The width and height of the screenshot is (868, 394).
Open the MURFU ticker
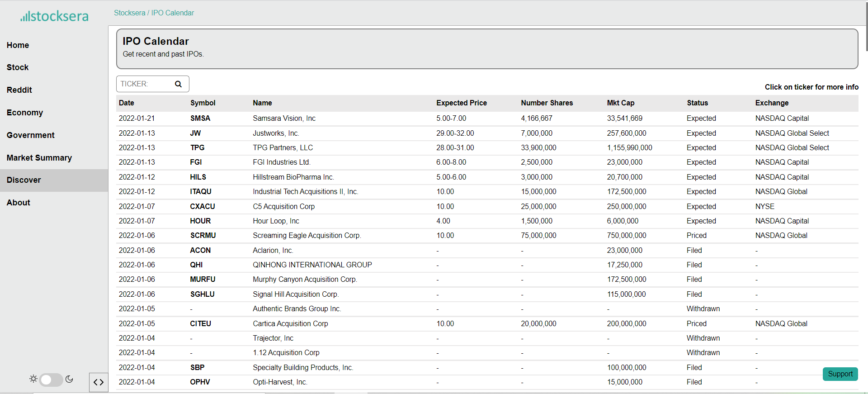click(x=203, y=280)
